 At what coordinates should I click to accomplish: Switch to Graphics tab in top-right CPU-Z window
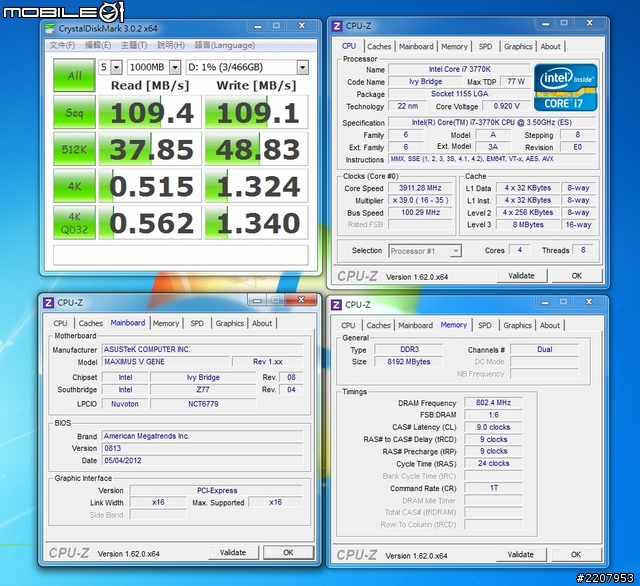518,47
